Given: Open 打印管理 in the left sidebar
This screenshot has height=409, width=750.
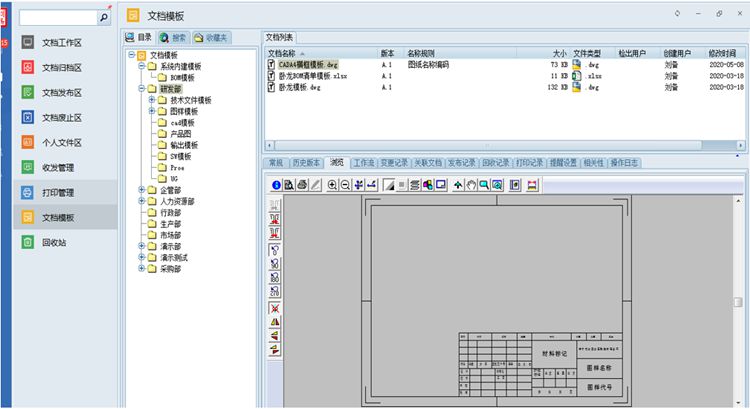Looking at the screenshot, I should point(61,192).
